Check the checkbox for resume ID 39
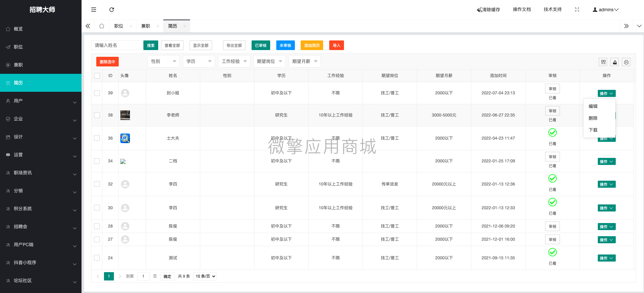 click(x=97, y=93)
